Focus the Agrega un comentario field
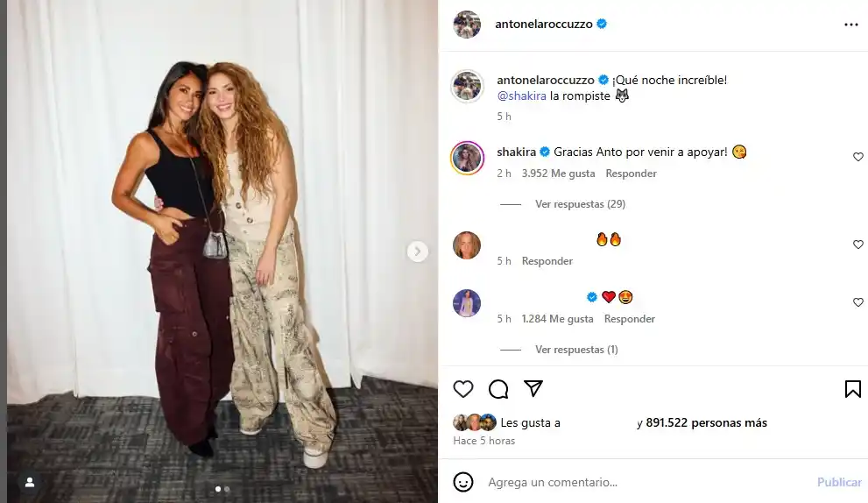Image resolution: width=868 pixels, height=503 pixels. click(647, 482)
